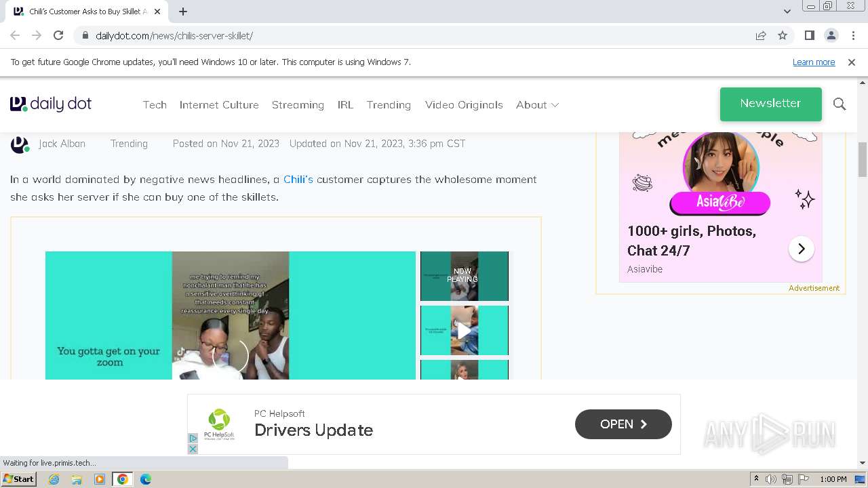Click the OPEN button in the Drivers Update ad
This screenshot has width=868, height=488.
[x=623, y=424]
